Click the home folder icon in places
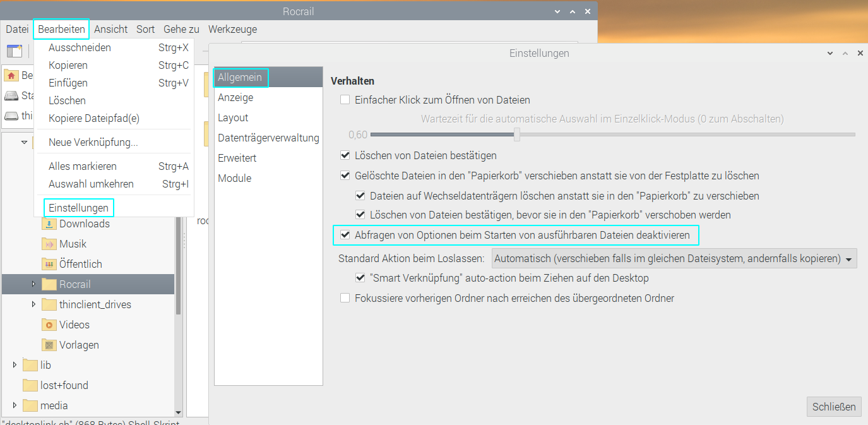 [x=11, y=76]
